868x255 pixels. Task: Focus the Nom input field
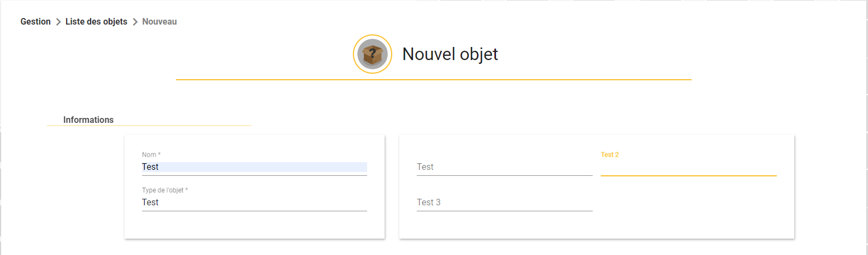click(x=255, y=167)
